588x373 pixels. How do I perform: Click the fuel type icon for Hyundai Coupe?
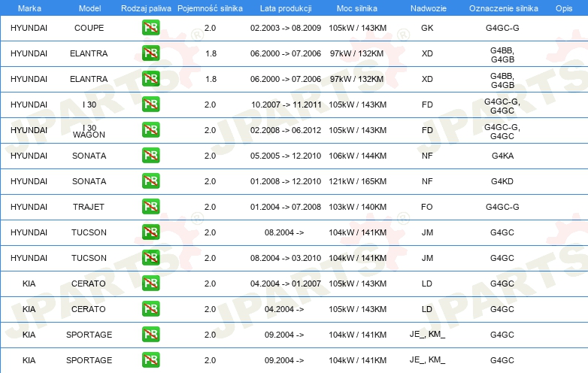tap(150, 28)
